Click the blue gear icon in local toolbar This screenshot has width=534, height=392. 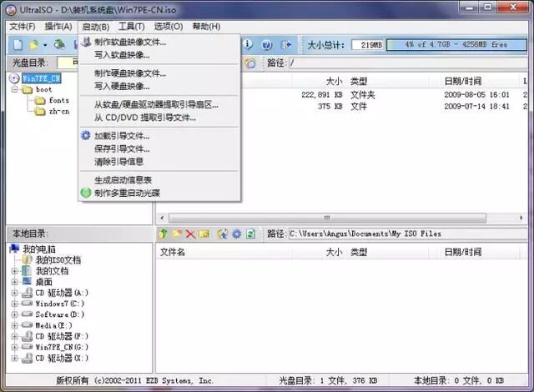236,234
